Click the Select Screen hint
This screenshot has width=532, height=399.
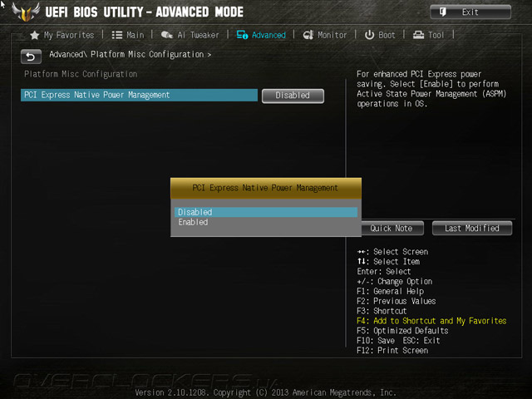click(x=392, y=252)
